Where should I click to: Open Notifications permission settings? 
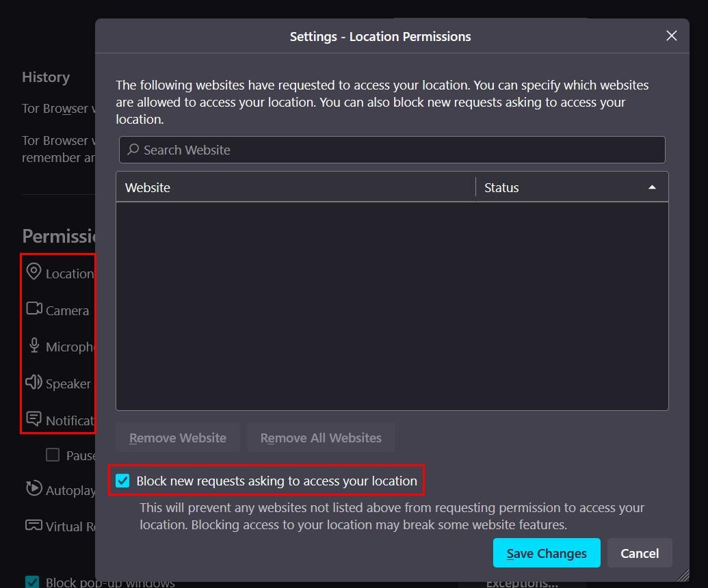click(33, 420)
